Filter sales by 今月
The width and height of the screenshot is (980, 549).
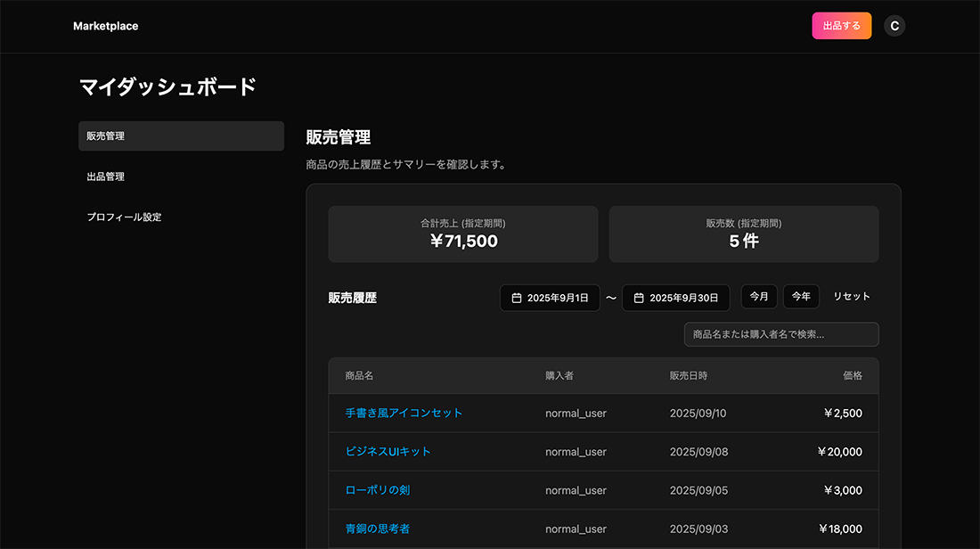tap(759, 297)
